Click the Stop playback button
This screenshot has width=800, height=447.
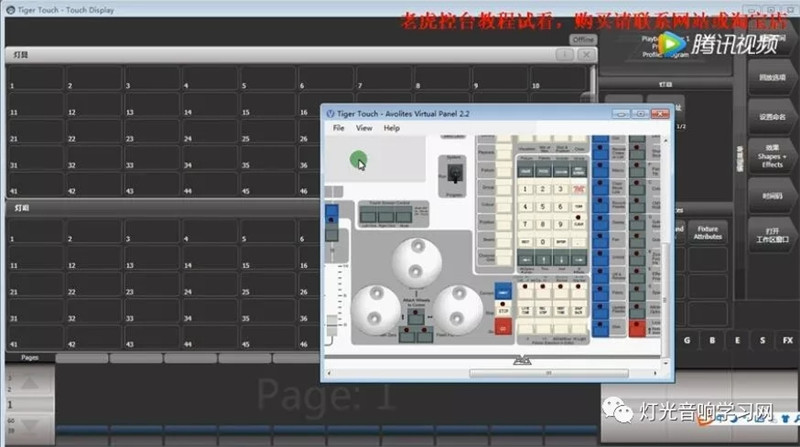point(503,308)
